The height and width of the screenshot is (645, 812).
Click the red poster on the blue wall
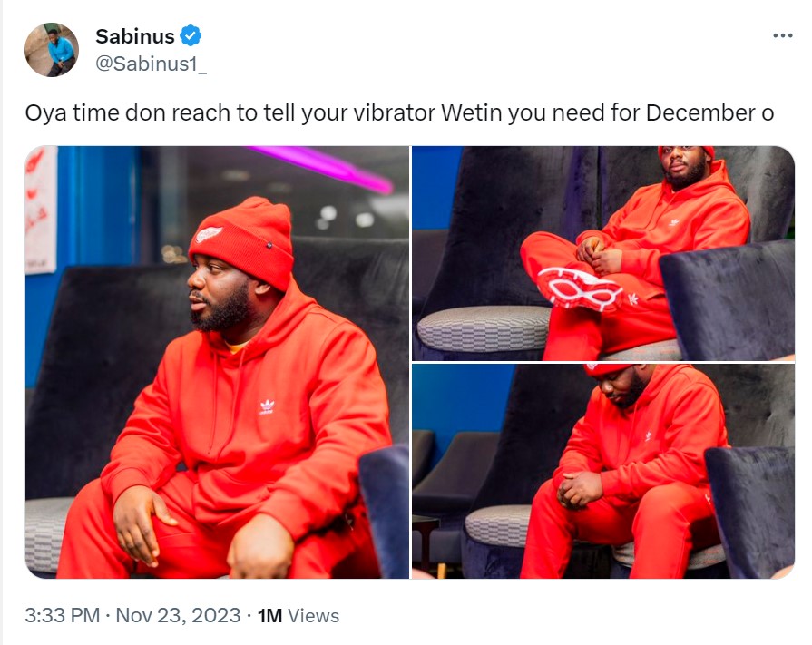[41, 210]
